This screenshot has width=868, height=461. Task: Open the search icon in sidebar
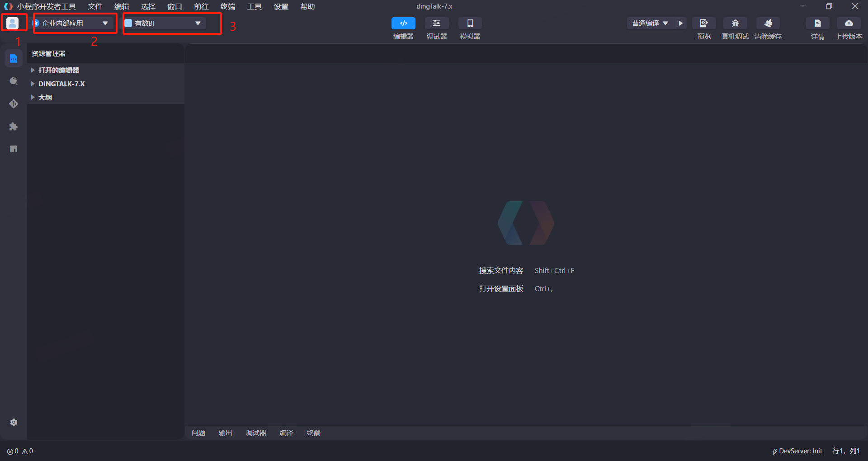tap(14, 81)
